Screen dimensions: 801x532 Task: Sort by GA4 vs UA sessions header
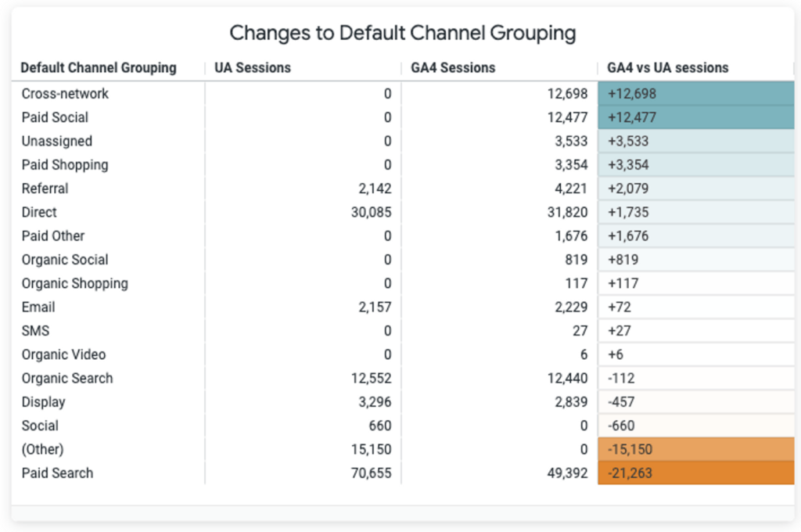(668, 68)
